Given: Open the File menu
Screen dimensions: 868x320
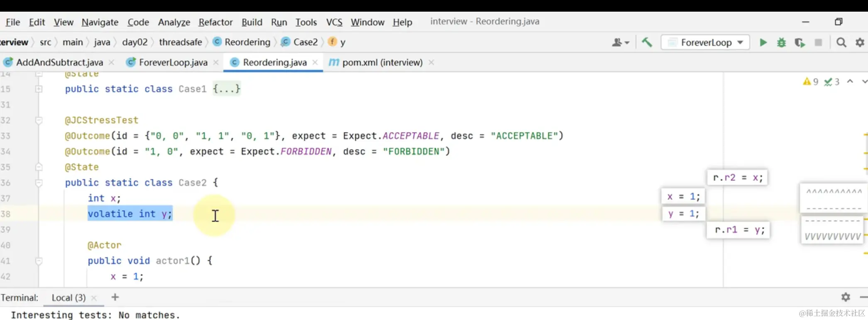Looking at the screenshot, I should (12, 22).
